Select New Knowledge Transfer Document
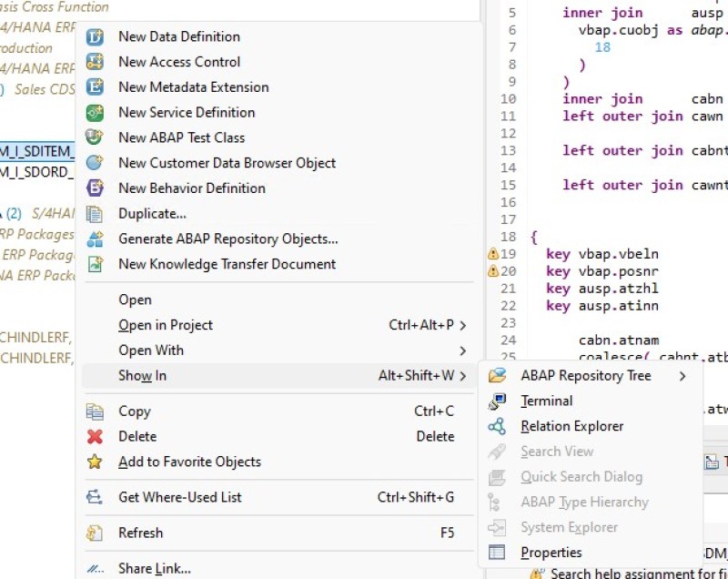The image size is (728, 579). (227, 264)
